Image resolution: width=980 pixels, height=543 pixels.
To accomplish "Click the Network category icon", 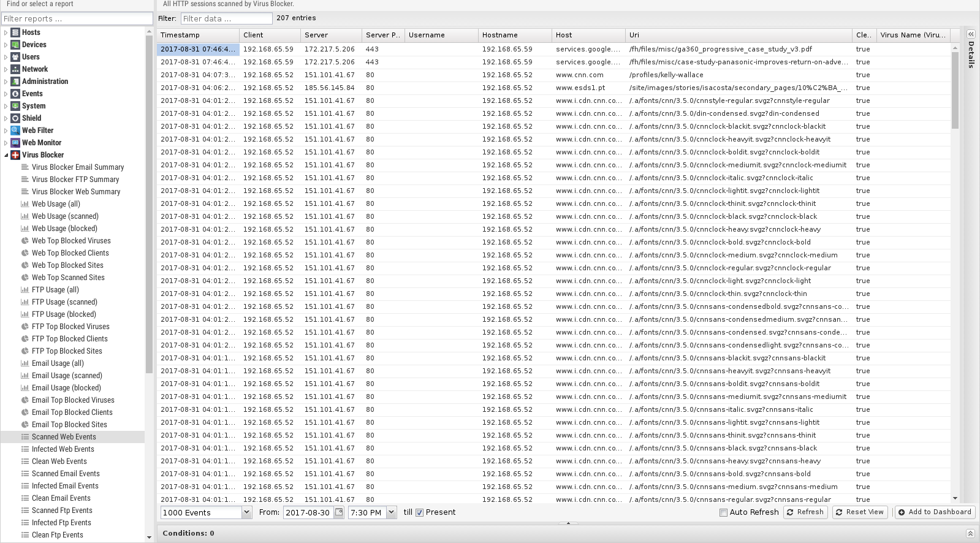I will click(15, 69).
